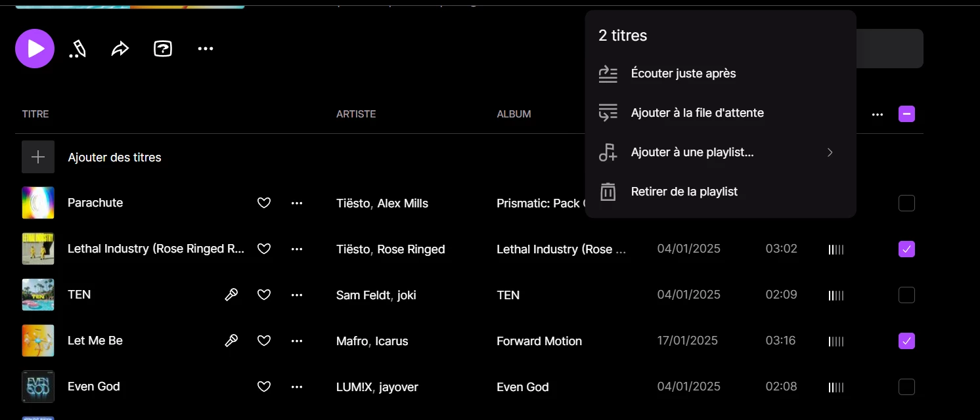
Task: Click the share arrow icon
Action: pos(120,49)
